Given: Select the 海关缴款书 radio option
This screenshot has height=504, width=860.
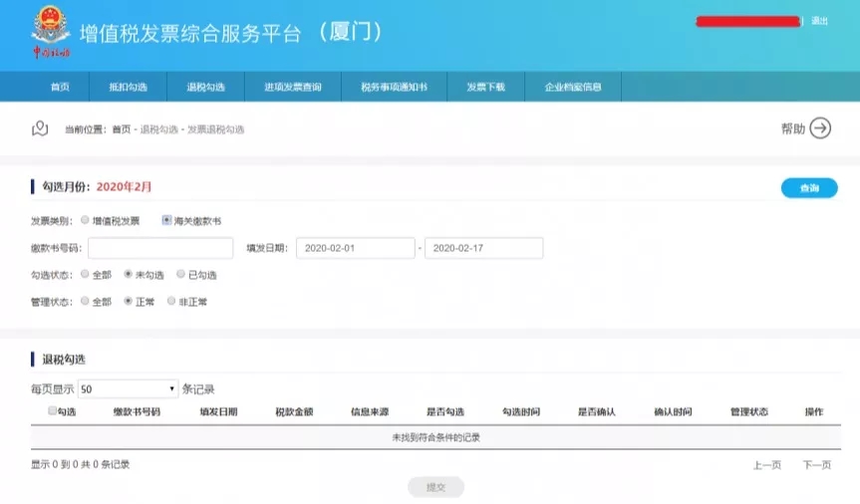Looking at the screenshot, I should pyautogui.click(x=166, y=220).
